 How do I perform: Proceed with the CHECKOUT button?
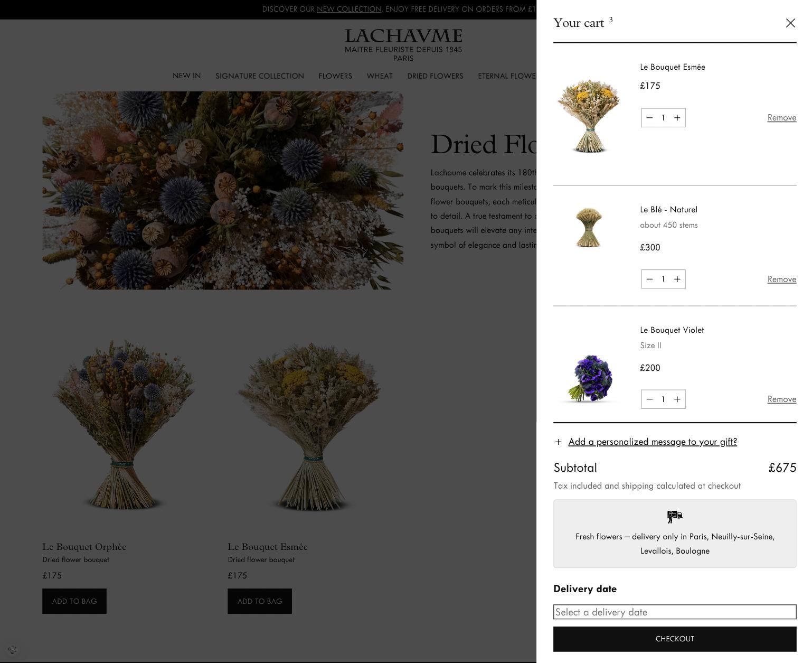coord(675,639)
